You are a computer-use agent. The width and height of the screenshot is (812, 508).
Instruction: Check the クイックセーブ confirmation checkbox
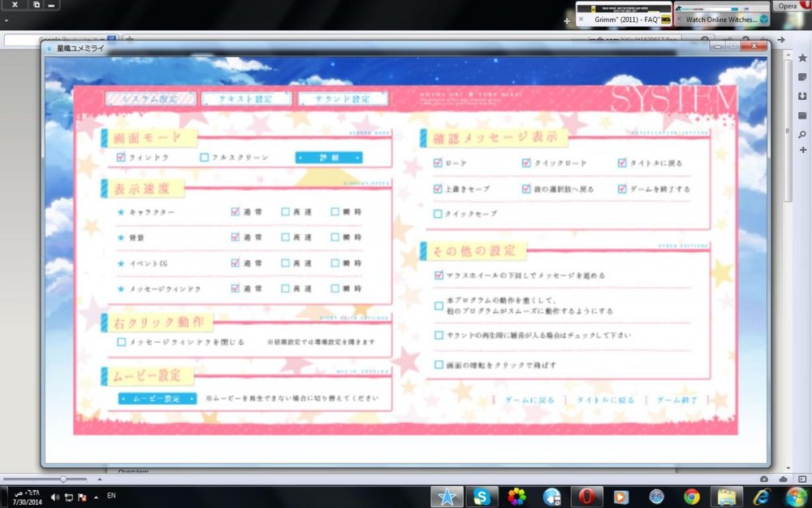[438, 215]
